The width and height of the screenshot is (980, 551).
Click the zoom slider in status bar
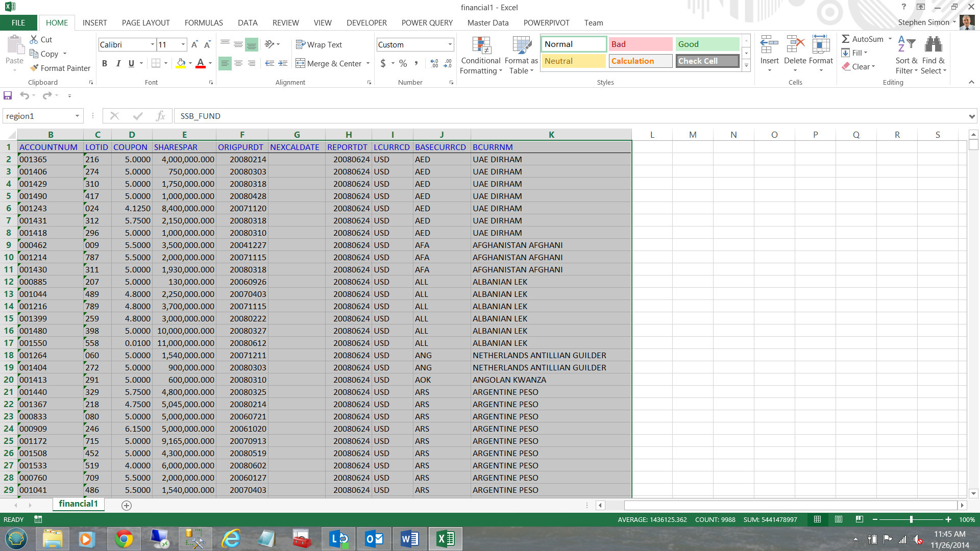(911, 519)
